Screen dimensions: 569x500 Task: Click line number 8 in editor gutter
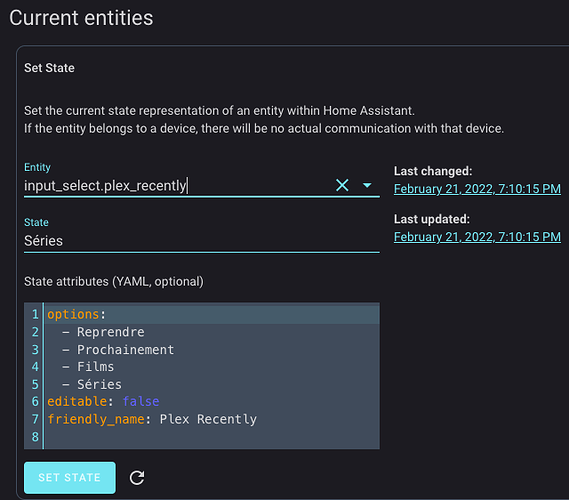35,437
